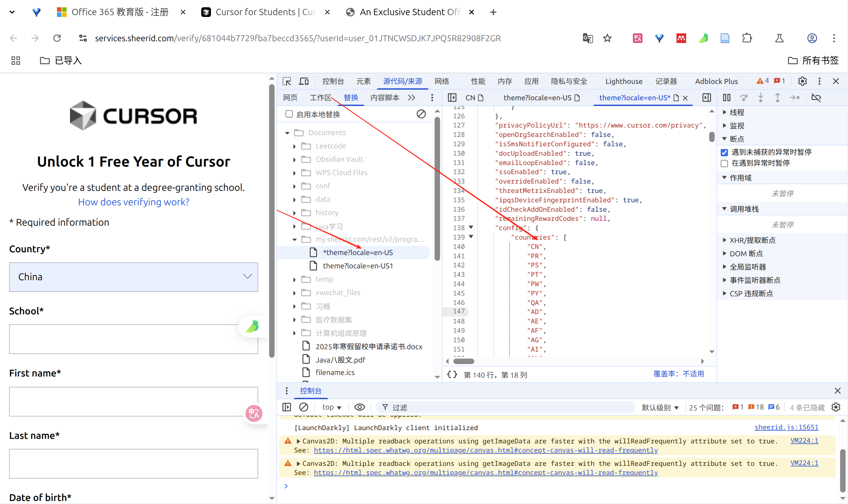Open the Lighthouse tab
Image resolution: width=848 pixels, height=504 pixels.
click(x=624, y=81)
